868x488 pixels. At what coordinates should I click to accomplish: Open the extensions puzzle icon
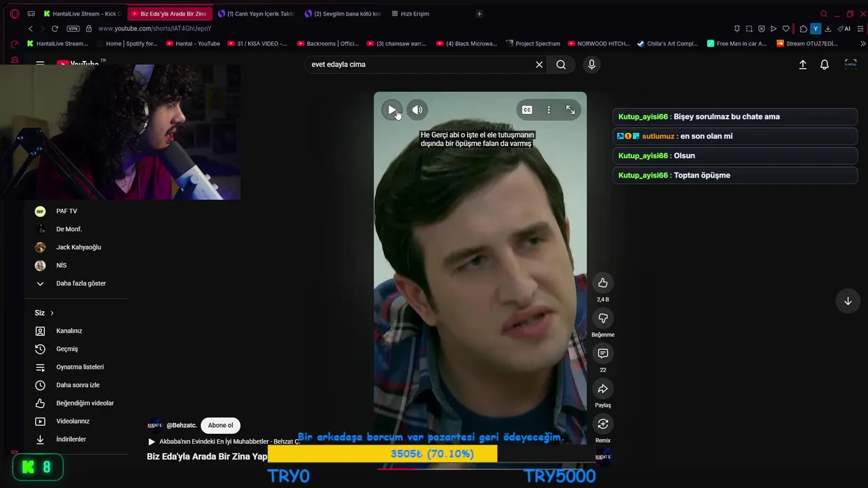click(804, 28)
